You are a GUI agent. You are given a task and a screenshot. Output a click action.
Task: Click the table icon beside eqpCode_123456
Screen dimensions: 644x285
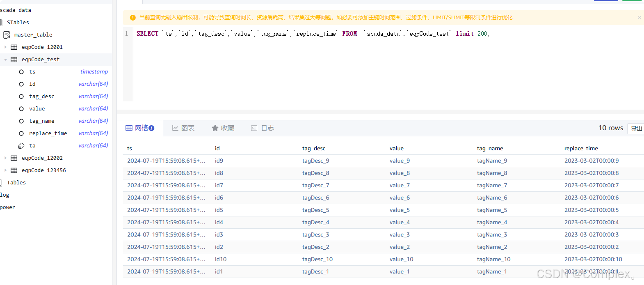pyautogui.click(x=14, y=170)
